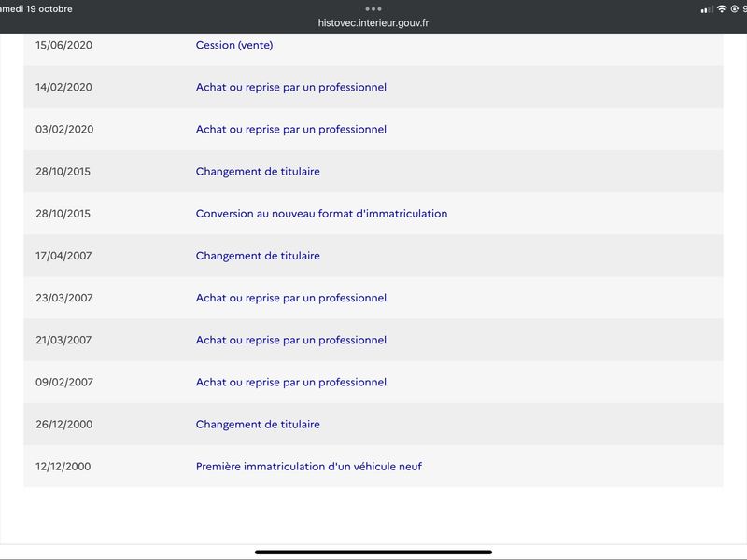Tap the date text in status bar

pyautogui.click(x=36, y=9)
